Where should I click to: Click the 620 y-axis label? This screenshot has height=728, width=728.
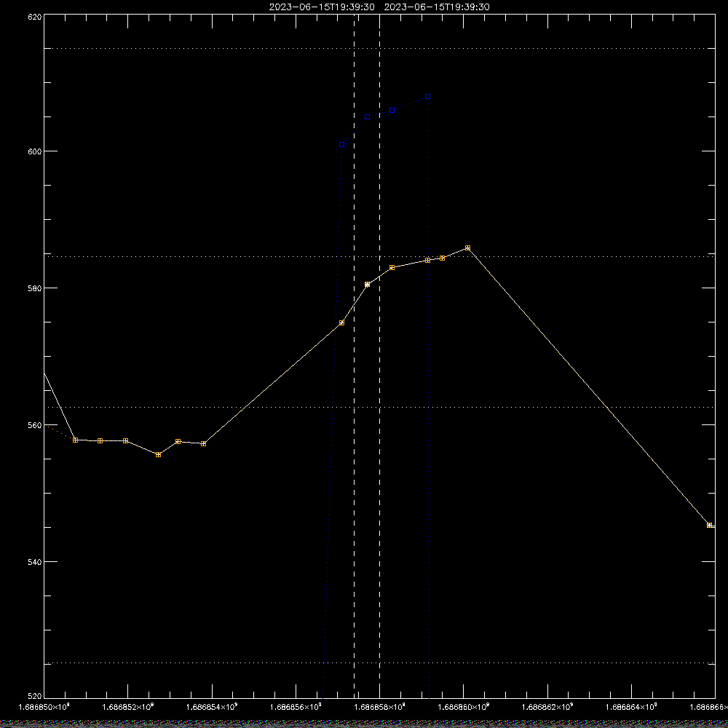pos(36,17)
